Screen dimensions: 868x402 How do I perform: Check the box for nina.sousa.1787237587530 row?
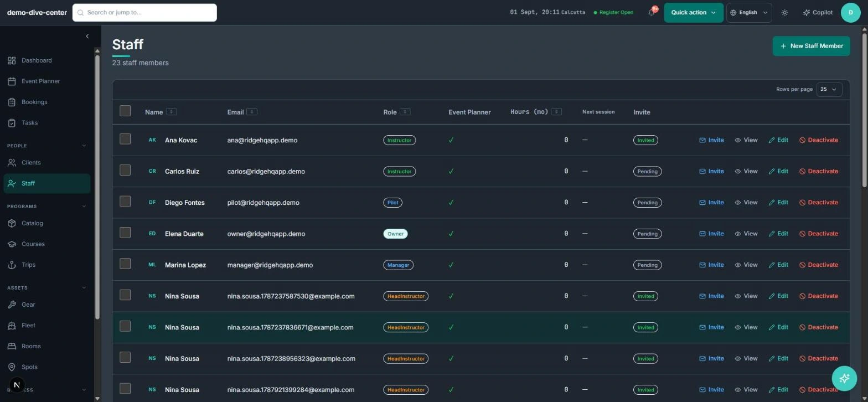tap(125, 295)
